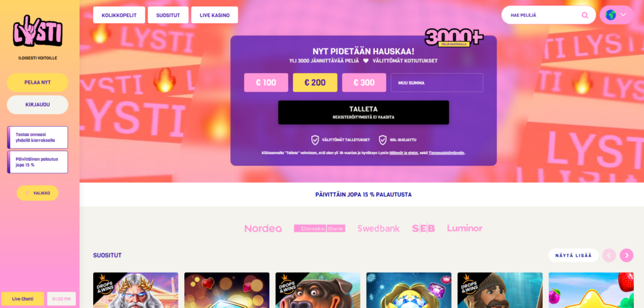Click the previous arrow in Suositut carousel

[x=609, y=255]
